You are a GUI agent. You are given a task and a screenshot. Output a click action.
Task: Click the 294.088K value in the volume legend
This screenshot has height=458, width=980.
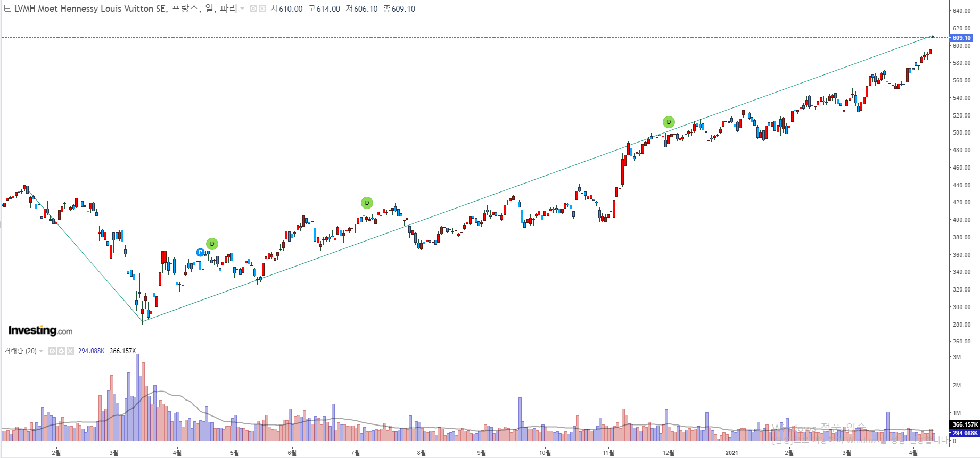(x=92, y=351)
